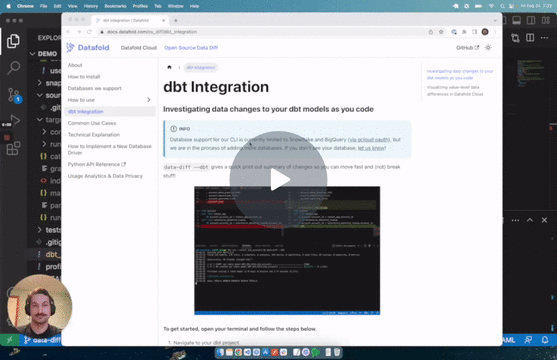Open Chrome profile avatar
557x360 pixels.
pyautogui.click(x=485, y=32)
